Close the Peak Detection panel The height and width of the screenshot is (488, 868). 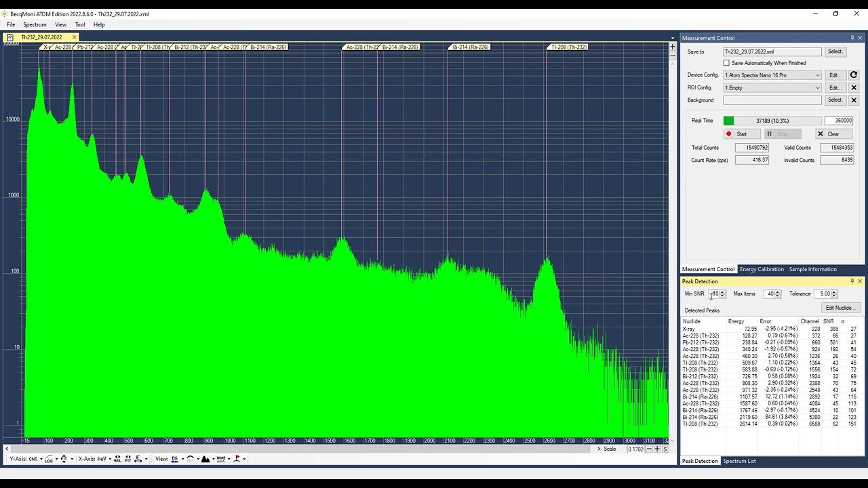click(x=860, y=281)
